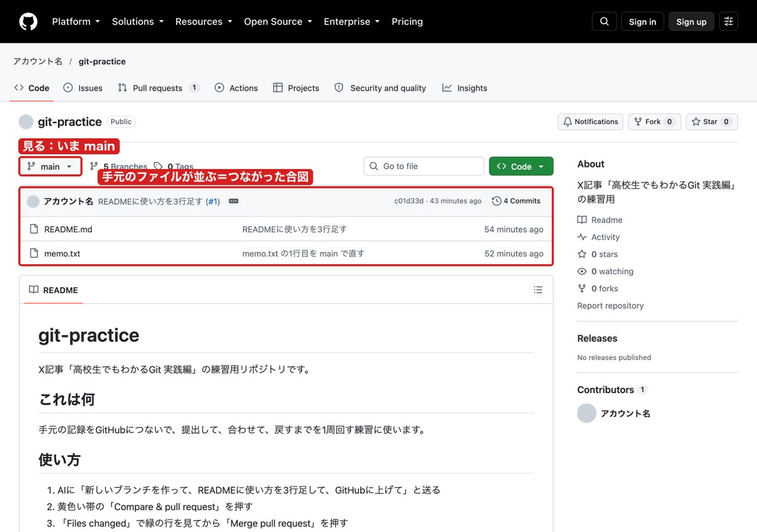This screenshot has height=532, width=757.
Task: Click the avatar beside git-practice title
Action: [26, 122]
